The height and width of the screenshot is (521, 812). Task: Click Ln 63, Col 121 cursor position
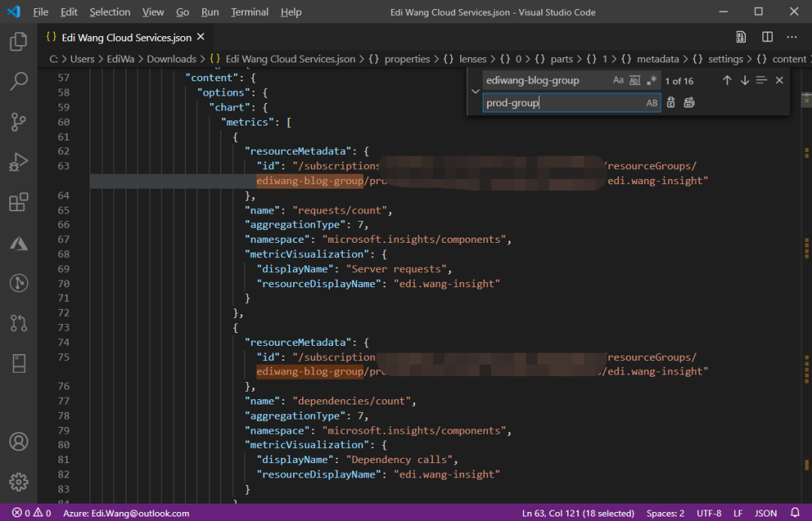pyautogui.click(x=578, y=513)
